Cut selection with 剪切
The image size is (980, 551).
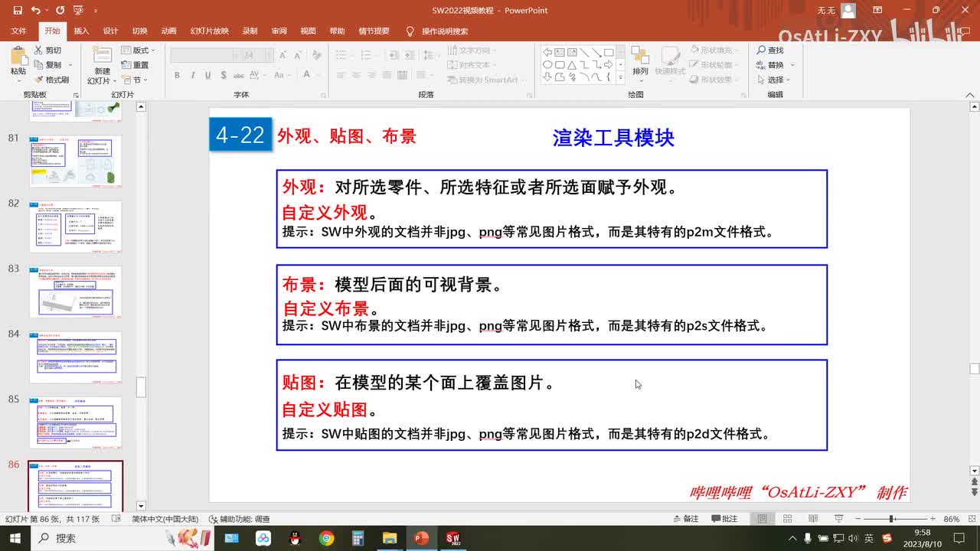[x=47, y=51]
